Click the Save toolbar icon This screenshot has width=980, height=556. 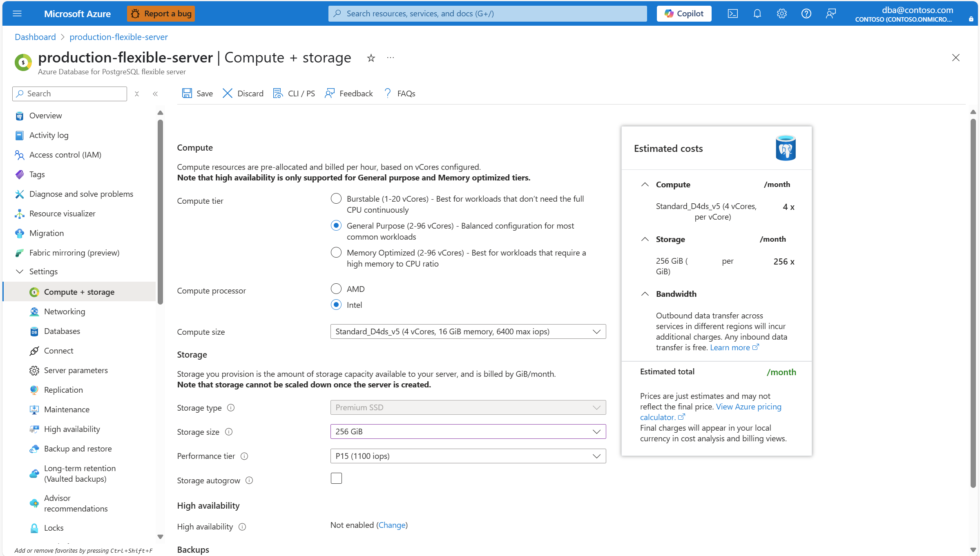tap(187, 93)
